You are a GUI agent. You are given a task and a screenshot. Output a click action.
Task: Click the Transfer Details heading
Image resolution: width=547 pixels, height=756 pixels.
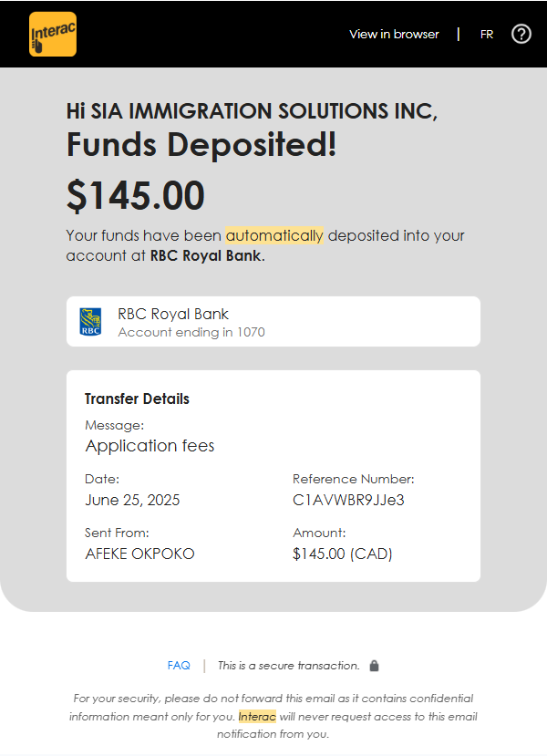point(137,399)
